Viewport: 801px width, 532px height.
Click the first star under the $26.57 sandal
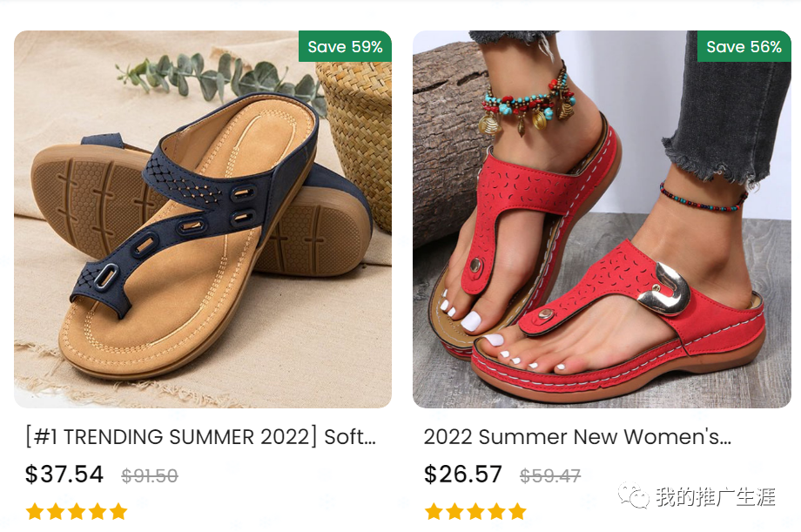pyautogui.click(x=434, y=511)
